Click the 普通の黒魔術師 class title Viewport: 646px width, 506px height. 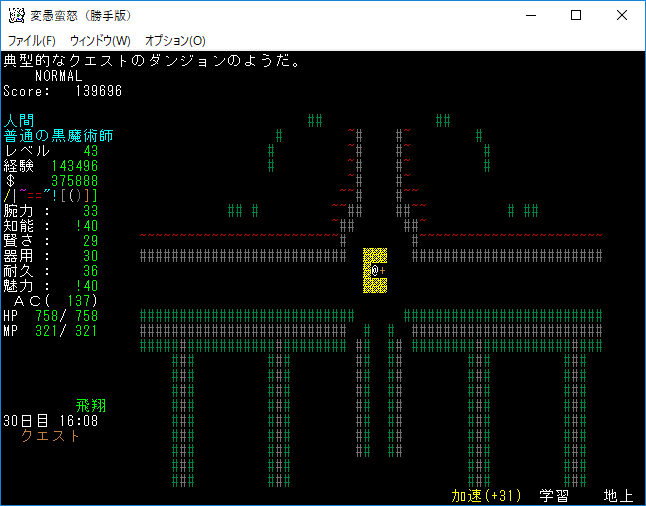[58, 136]
